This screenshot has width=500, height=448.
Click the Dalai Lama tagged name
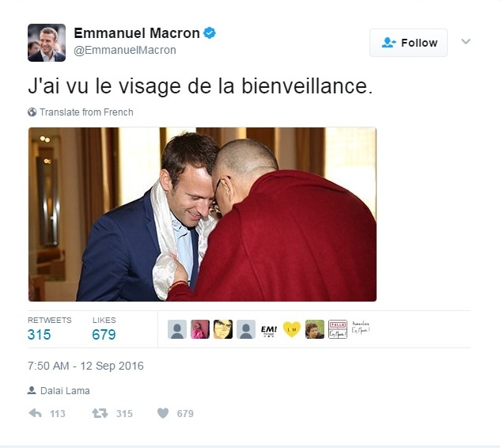[65, 390]
